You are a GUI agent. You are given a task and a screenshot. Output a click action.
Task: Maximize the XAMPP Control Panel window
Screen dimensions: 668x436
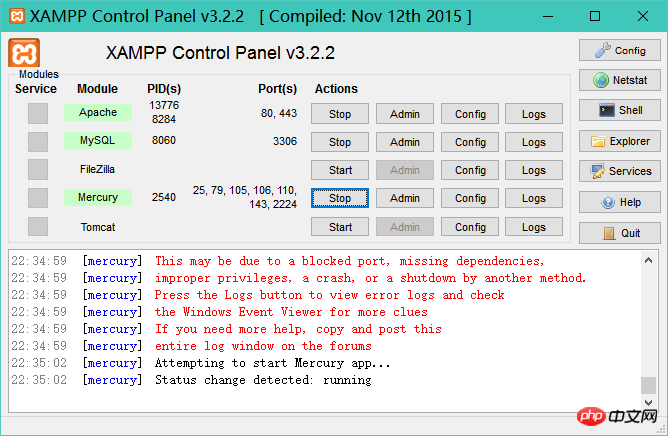click(x=595, y=16)
